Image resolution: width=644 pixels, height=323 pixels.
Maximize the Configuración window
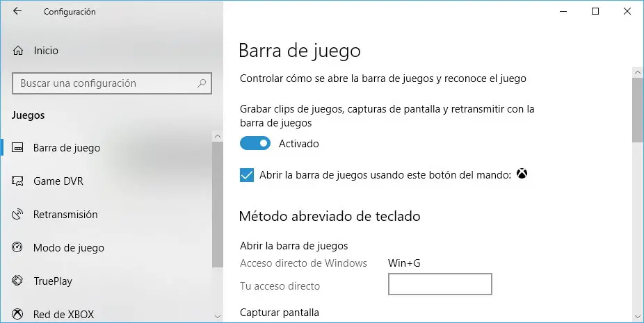point(595,11)
